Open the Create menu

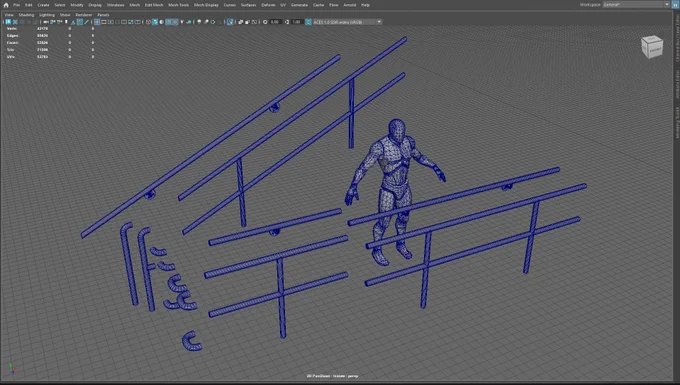(43, 5)
